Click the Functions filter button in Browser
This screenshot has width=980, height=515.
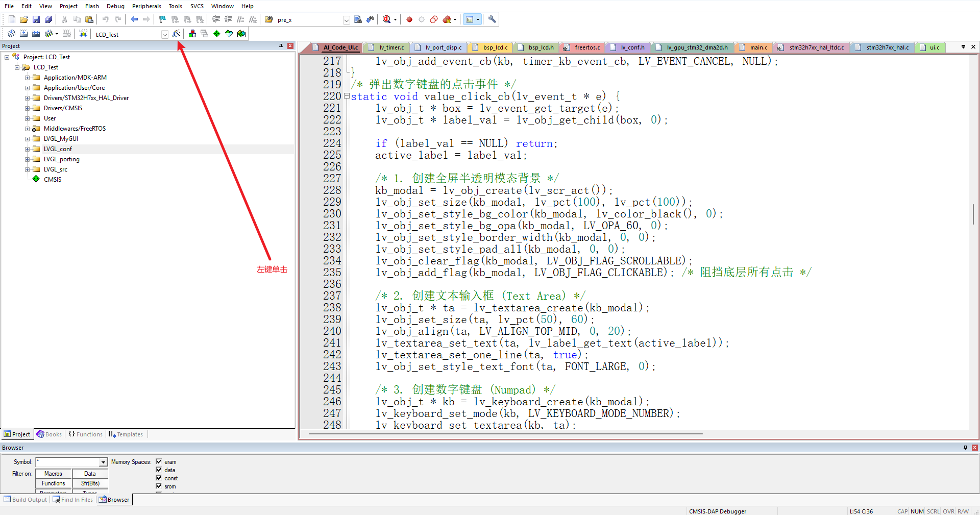click(53, 483)
